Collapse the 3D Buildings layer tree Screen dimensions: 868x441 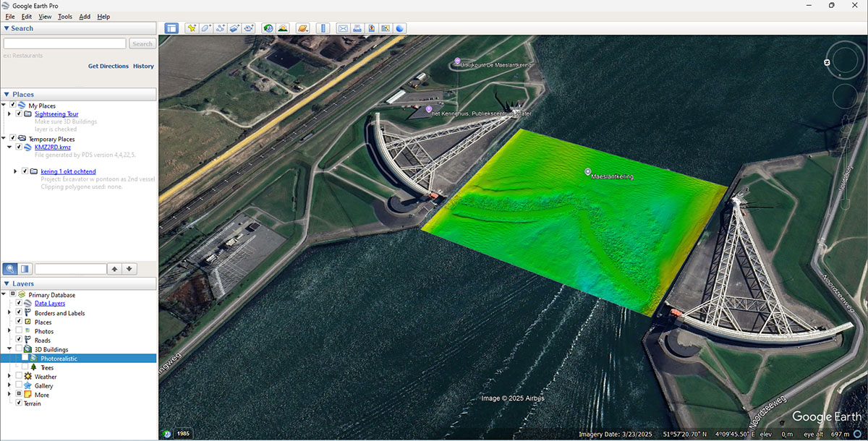click(x=9, y=349)
